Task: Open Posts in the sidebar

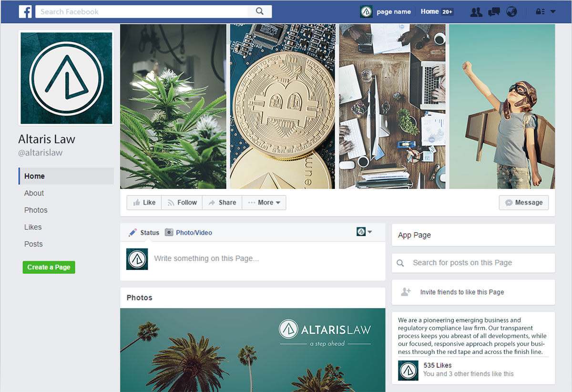Action: (33, 244)
